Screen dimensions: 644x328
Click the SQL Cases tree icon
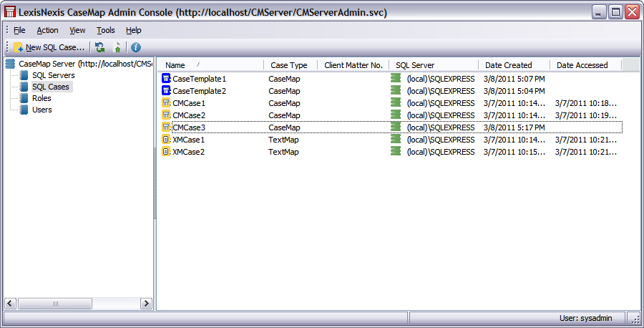[24, 87]
